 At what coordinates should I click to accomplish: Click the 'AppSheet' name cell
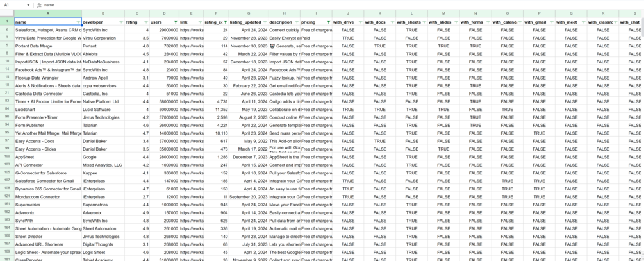(48, 157)
